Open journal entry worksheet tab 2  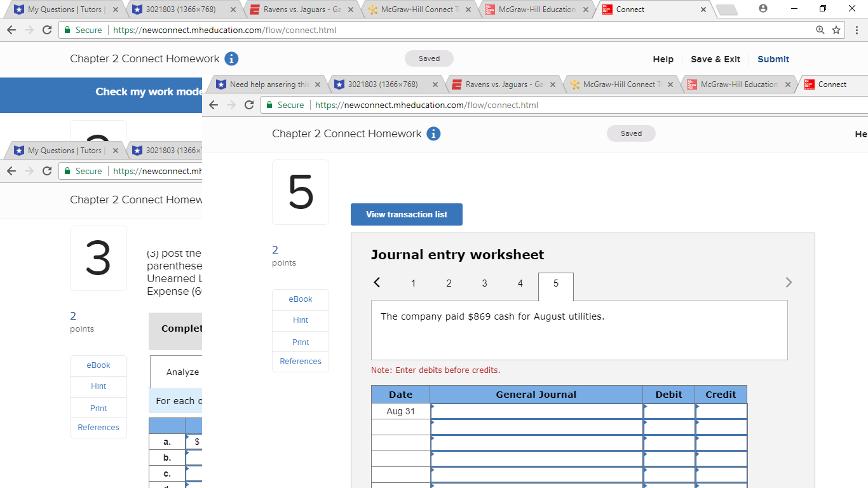[449, 283]
